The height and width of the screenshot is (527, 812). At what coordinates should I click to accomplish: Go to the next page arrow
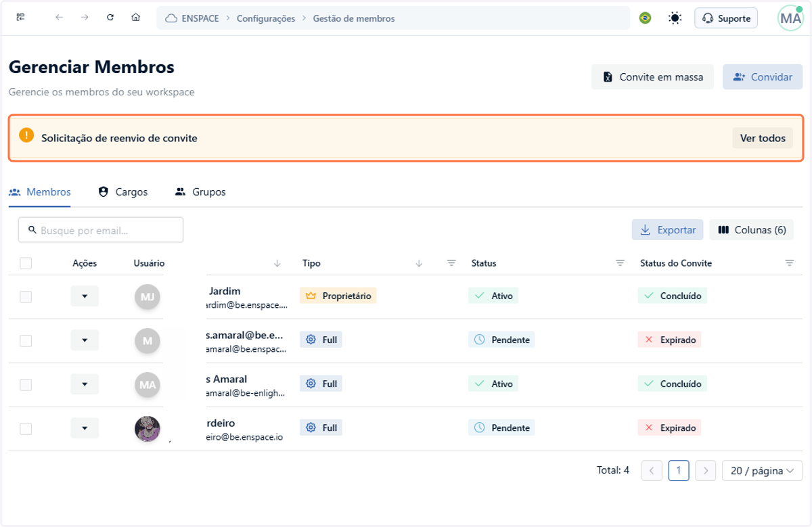[706, 471]
